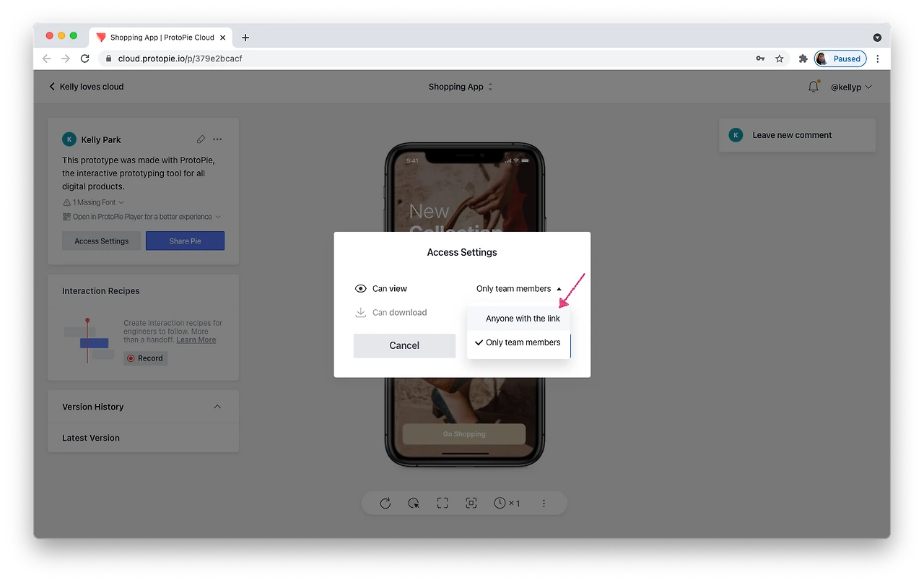Open a new browser tab
924x583 pixels.
(x=245, y=38)
